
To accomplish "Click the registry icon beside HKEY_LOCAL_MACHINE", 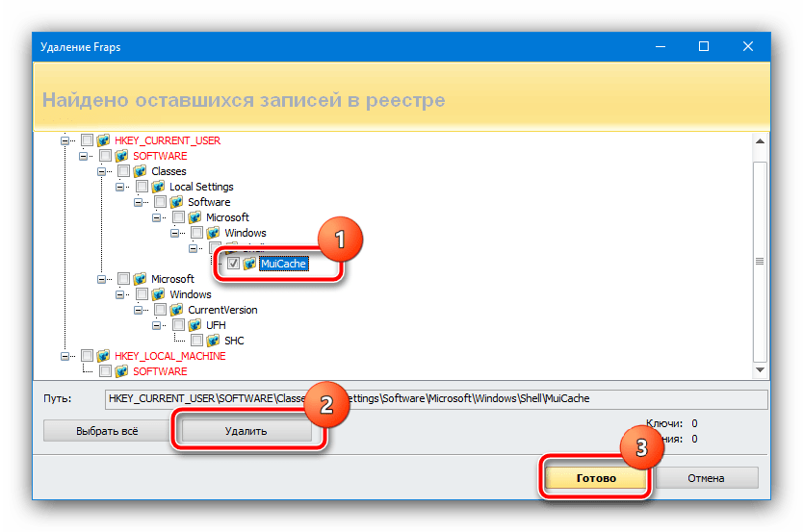I will (x=104, y=356).
